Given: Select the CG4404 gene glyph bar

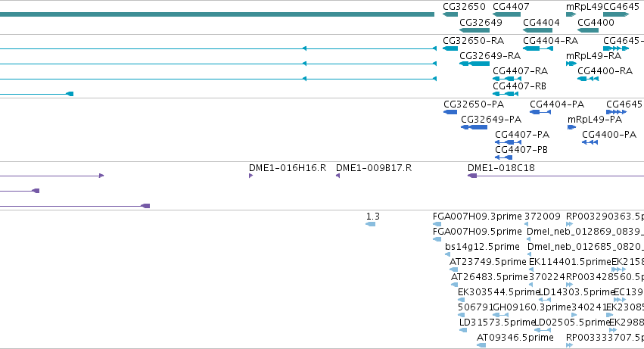Looking at the screenshot, I should pos(537,30).
